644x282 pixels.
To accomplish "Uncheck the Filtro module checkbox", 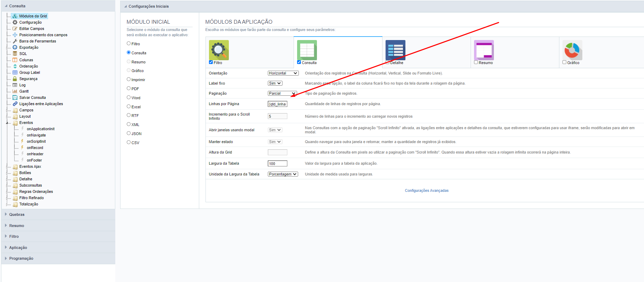I will (x=211, y=62).
